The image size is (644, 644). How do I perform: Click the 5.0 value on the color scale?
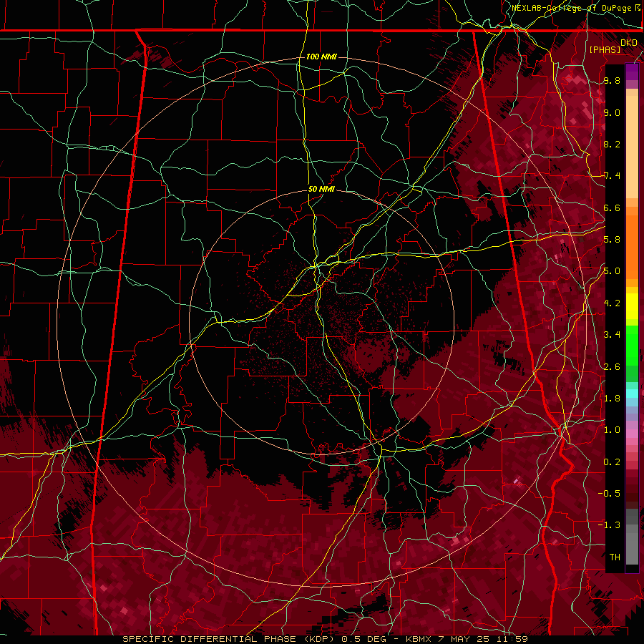(612, 271)
